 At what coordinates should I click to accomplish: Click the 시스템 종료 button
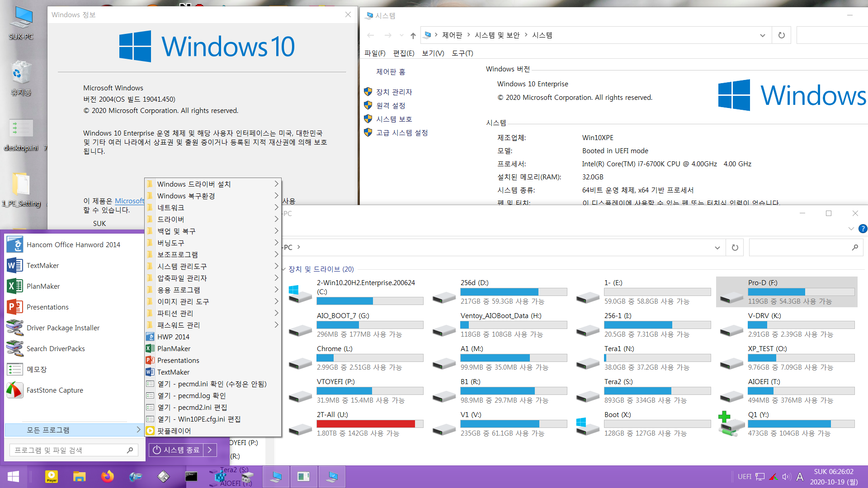point(177,450)
